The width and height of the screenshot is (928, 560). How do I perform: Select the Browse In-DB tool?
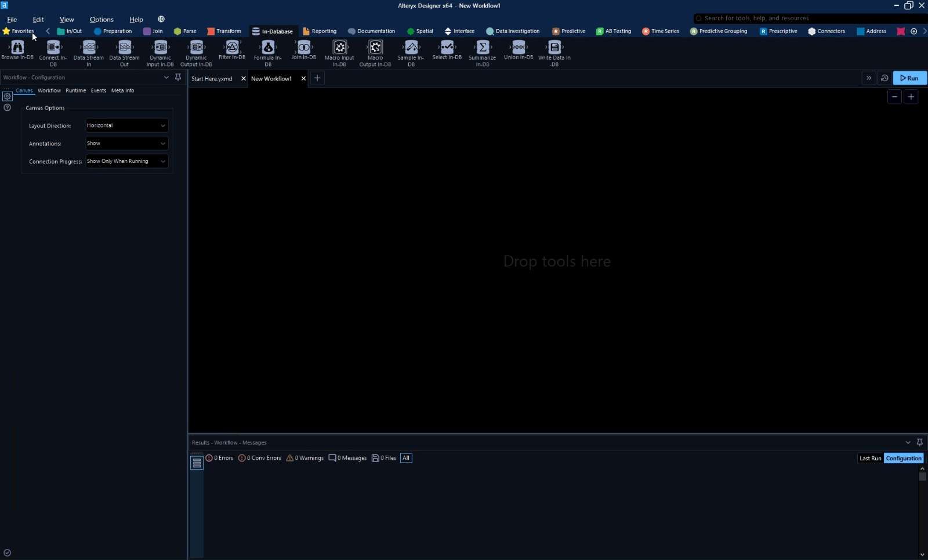point(17,50)
